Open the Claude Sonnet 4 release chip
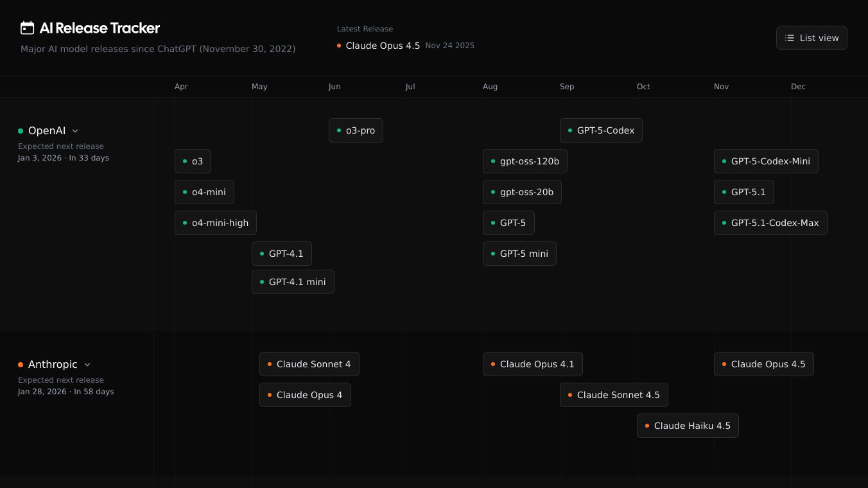Image resolution: width=868 pixels, height=488 pixels. pyautogui.click(x=309, y=364)
